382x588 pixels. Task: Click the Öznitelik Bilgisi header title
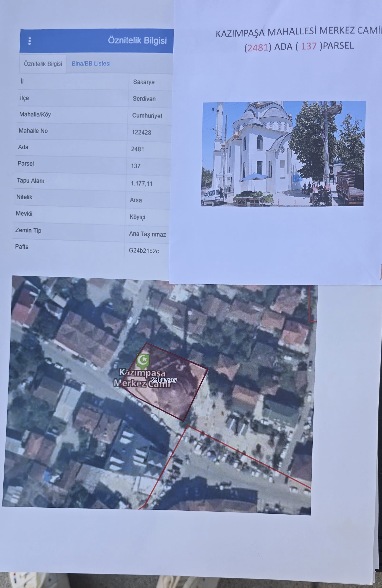click(x=137, y=41)
